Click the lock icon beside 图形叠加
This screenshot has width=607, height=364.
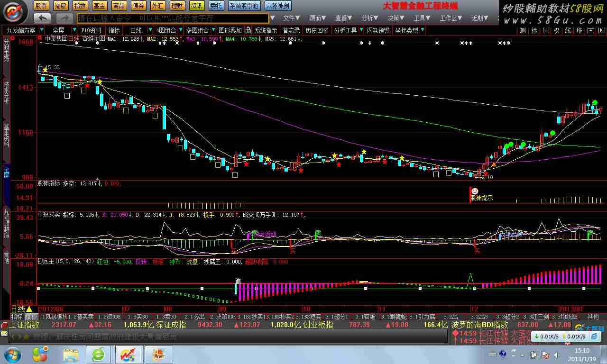tap(248, 30)
